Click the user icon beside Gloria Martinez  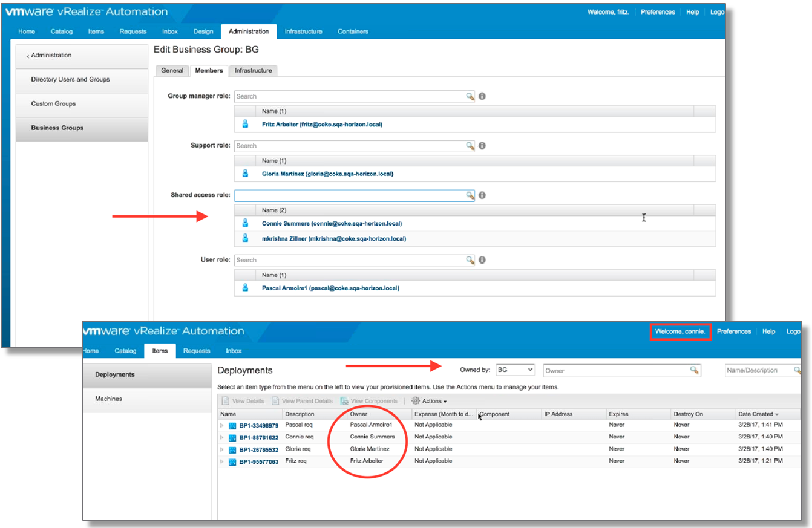point(245,174)
